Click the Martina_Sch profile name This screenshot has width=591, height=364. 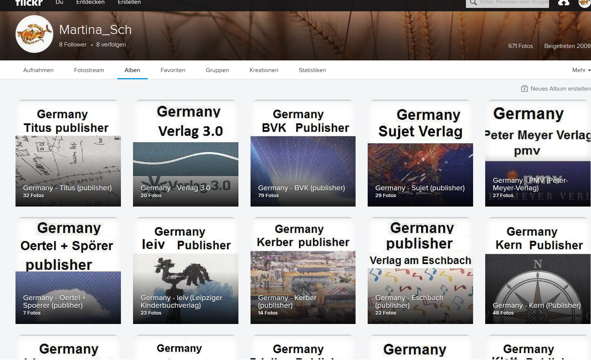click(x=95, y=30)
